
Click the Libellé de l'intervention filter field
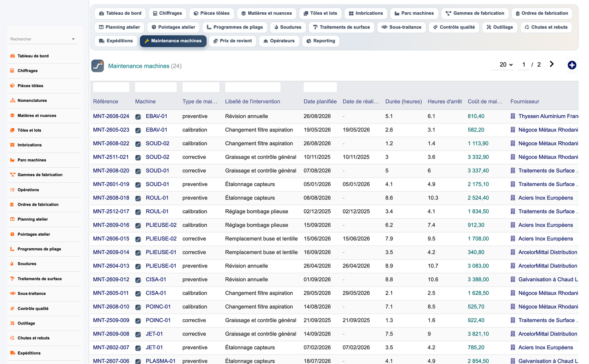pos(253,87)
